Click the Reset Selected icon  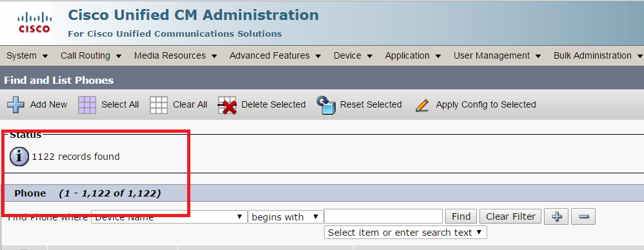(x=326, y=105)
